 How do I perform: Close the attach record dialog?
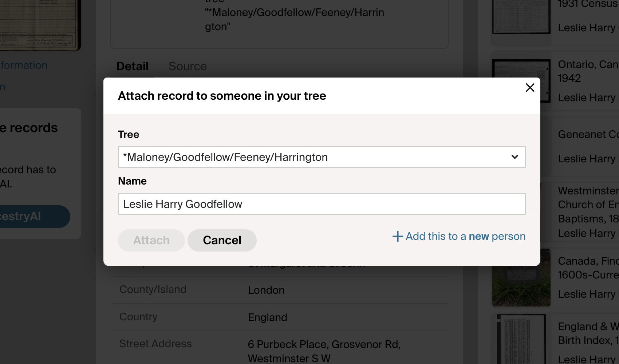530,87
